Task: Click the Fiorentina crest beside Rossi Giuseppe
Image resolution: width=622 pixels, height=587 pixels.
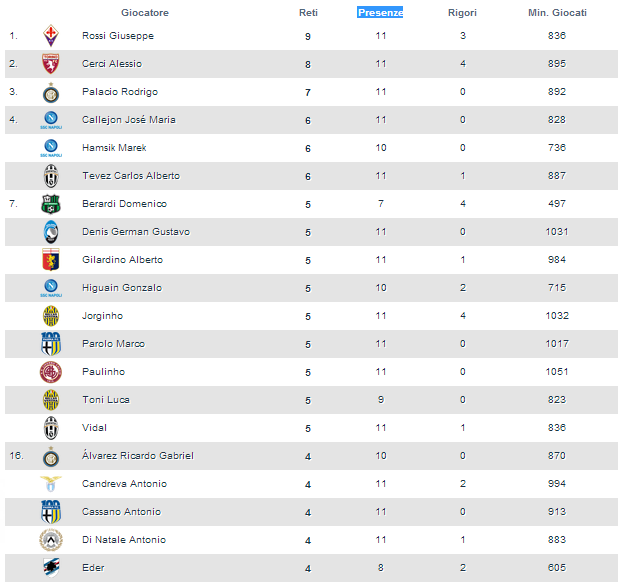Action: pyautogui.click(x=50, y=36)
